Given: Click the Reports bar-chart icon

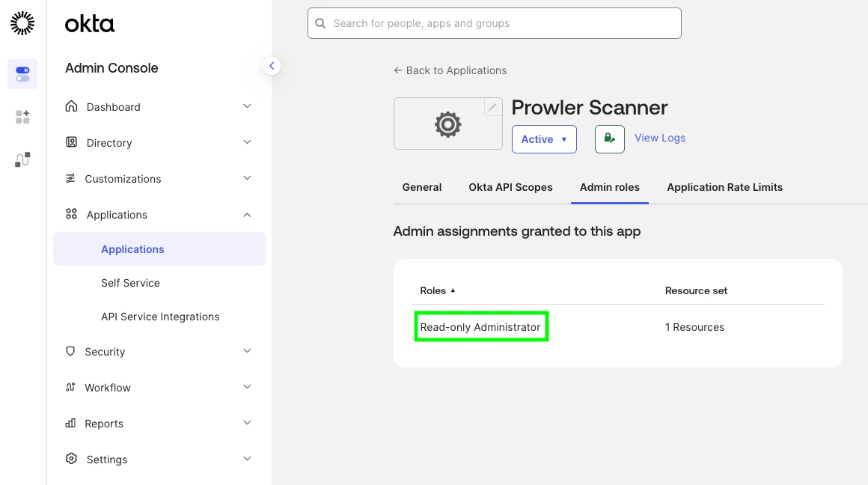Looking at the screenshot, I should [70, 423].
